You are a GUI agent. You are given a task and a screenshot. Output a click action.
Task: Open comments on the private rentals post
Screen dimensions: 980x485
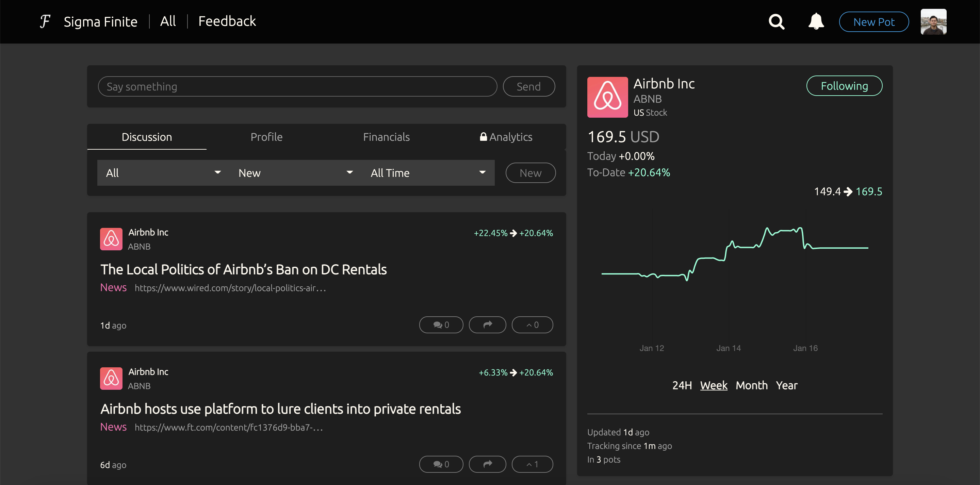[x=441, y=464]
